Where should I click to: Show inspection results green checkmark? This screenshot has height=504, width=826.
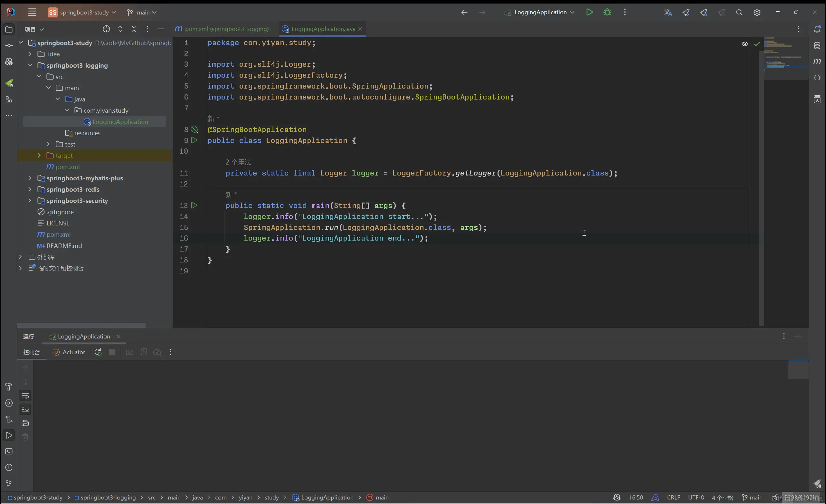pos(757,44)
